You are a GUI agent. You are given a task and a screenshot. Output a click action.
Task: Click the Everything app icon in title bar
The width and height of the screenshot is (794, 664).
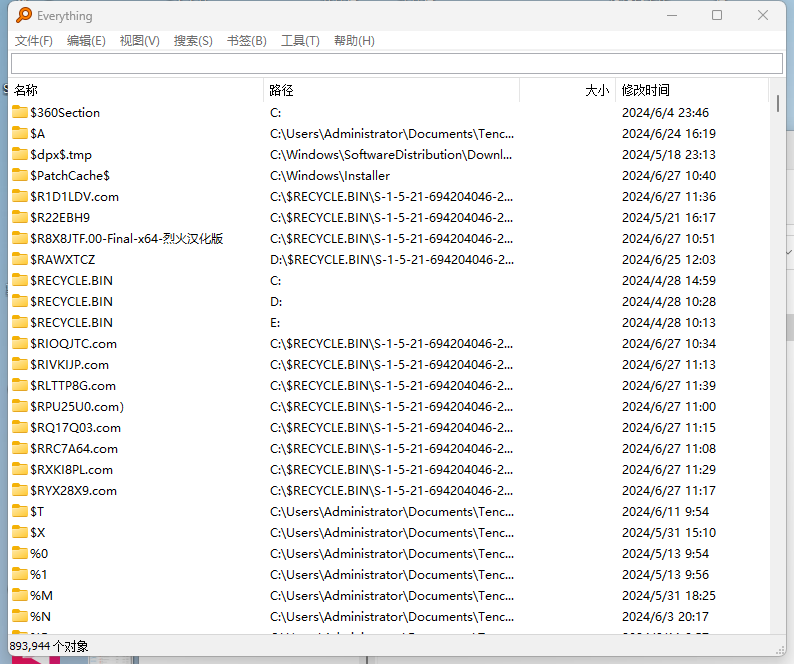[21, 16]
